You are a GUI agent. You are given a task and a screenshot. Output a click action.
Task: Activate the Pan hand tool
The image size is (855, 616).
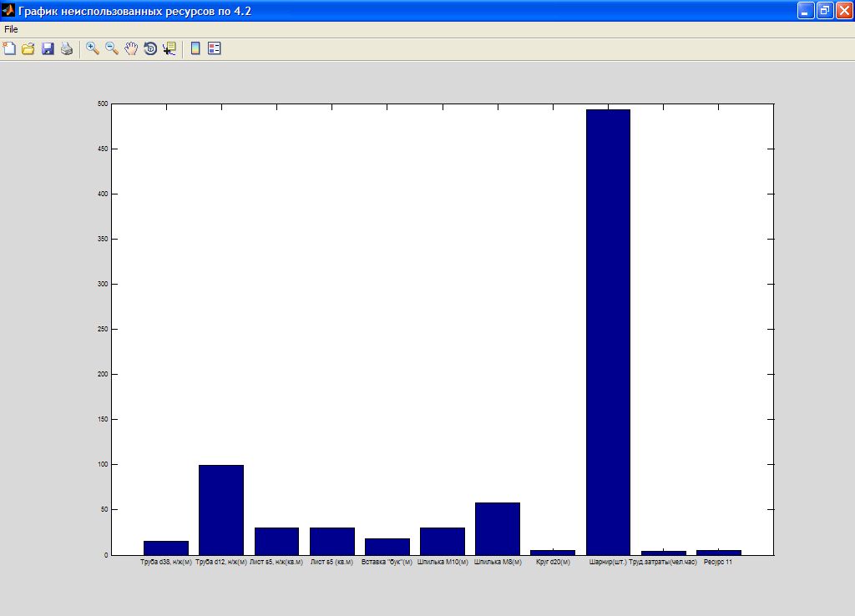pos(131,48)
